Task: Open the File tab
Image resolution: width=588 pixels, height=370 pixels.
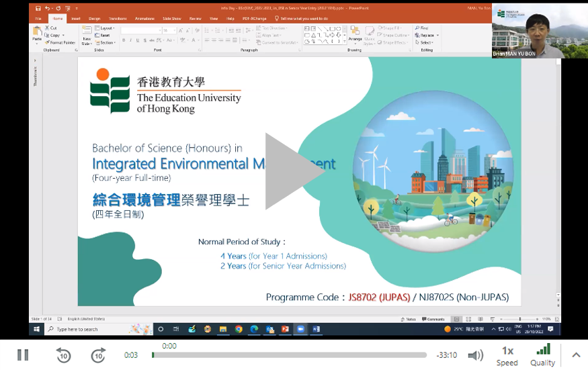Action: 38,18
